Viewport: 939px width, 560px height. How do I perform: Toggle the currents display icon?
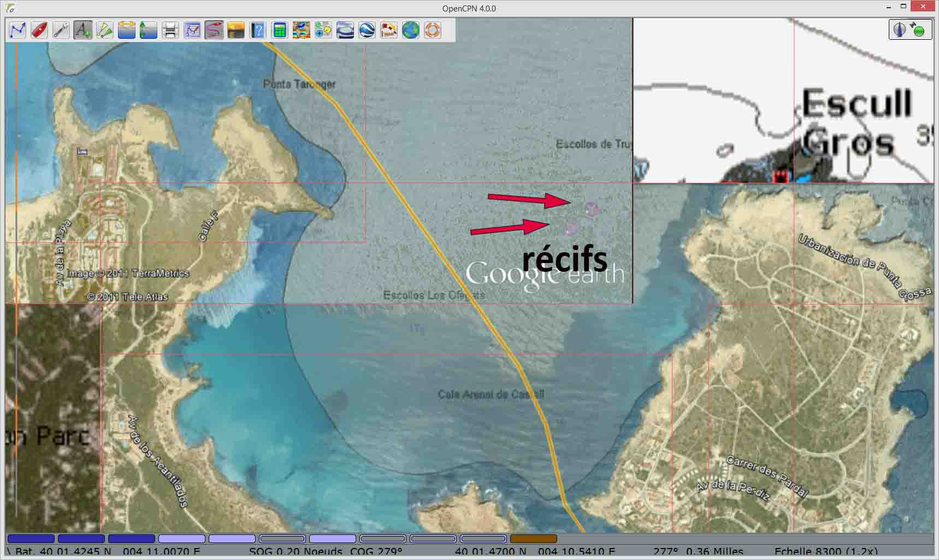(127, 30)
